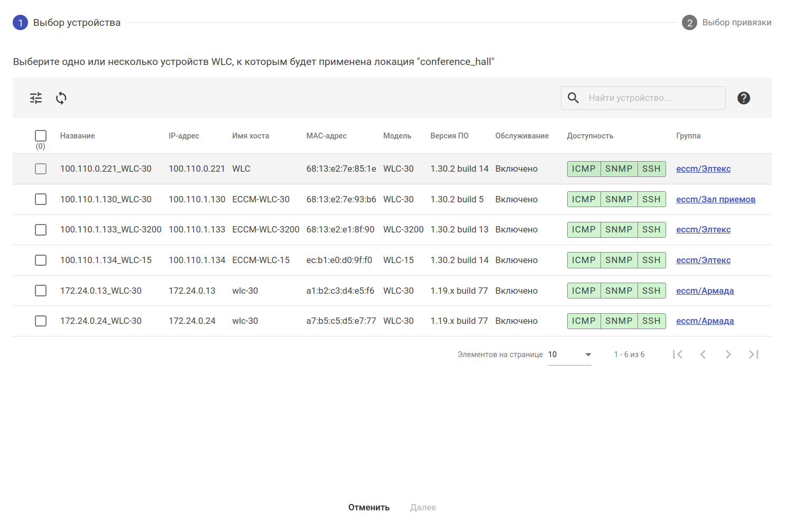Refresh the device list
Screen dimensions: 785x532
pos(61,98)
